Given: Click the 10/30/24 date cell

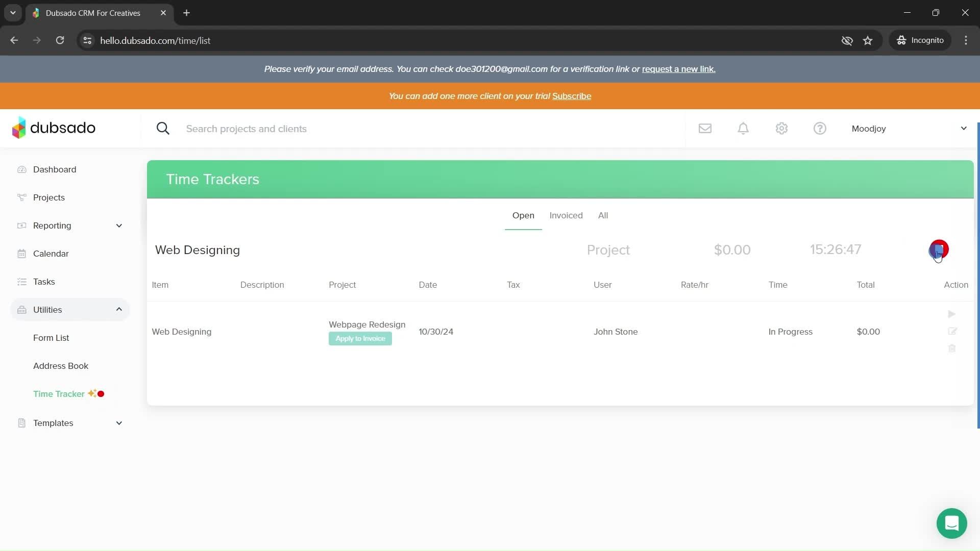Looking at the screenshot, I should click(436, 332).
